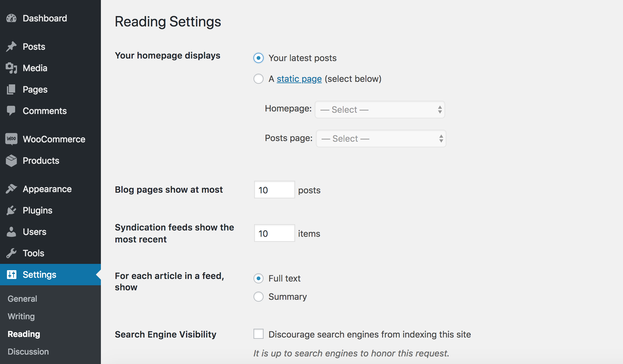The height and width of the screenshot is (364, 623).
Task: Go to Discussion settings submenu item
Action: pos(28,351)
